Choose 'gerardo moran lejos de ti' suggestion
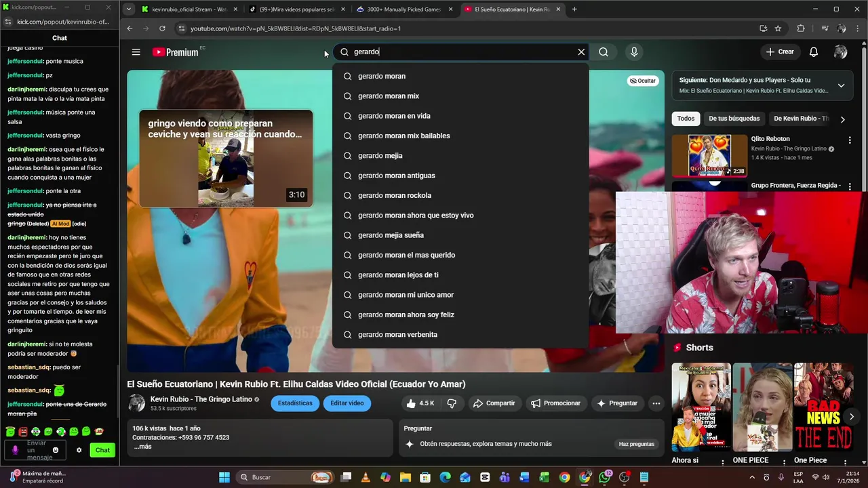 pyautogui.click(x=460, y=275)
